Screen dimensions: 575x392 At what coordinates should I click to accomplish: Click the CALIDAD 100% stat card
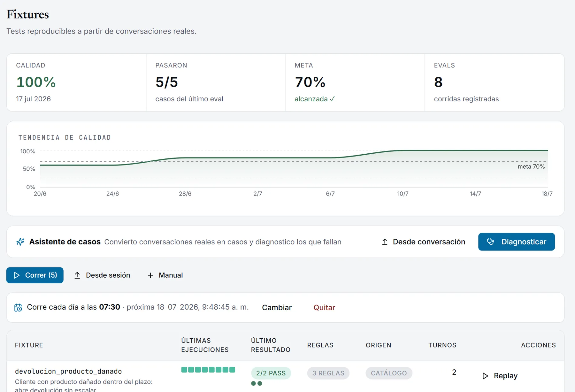pos(76,82)
